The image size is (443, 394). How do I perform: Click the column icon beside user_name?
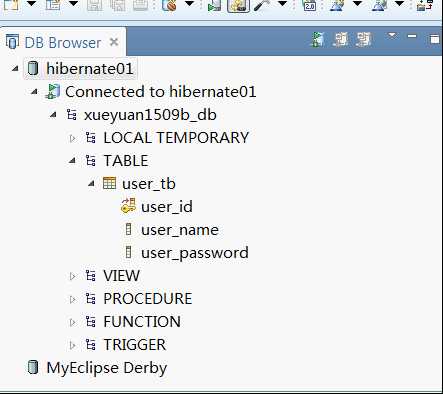129,229
